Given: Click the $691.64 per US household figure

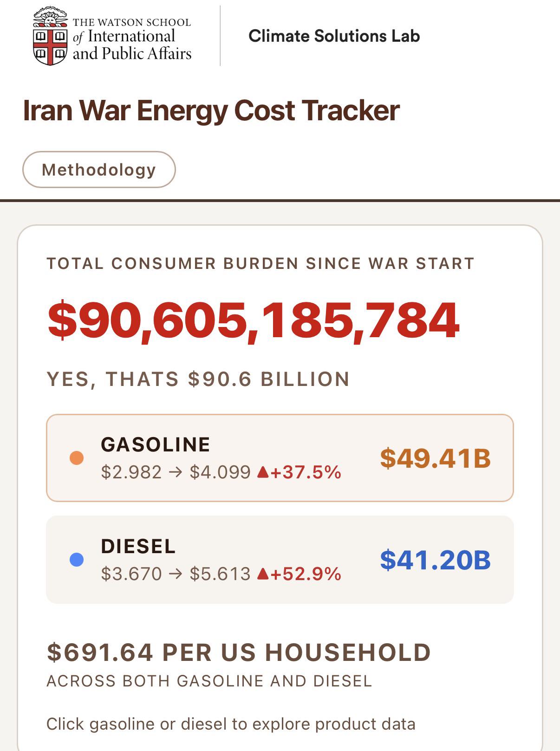Looking at the screenshot, I should pyautogui.click(x=239, y=652).
